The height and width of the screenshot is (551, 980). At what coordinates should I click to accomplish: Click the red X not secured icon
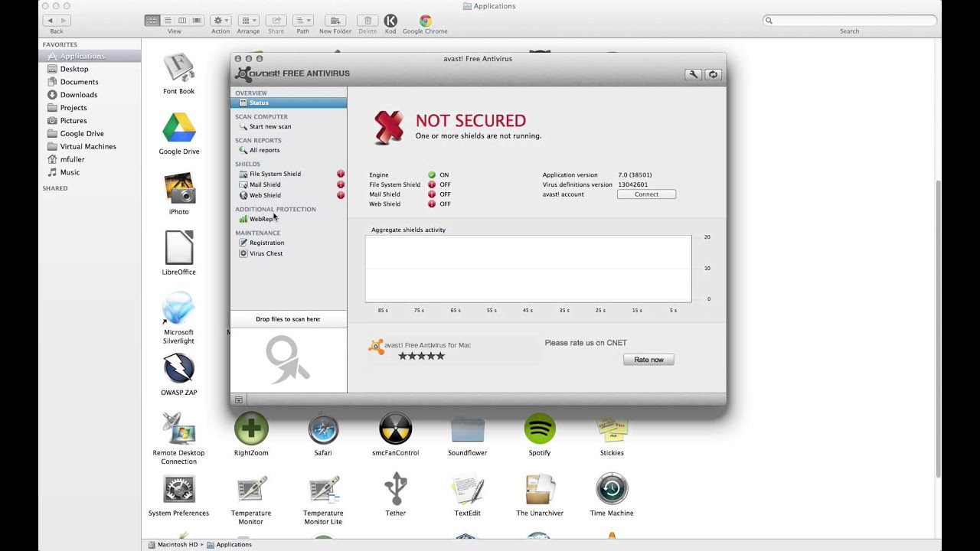click(389, 127)
